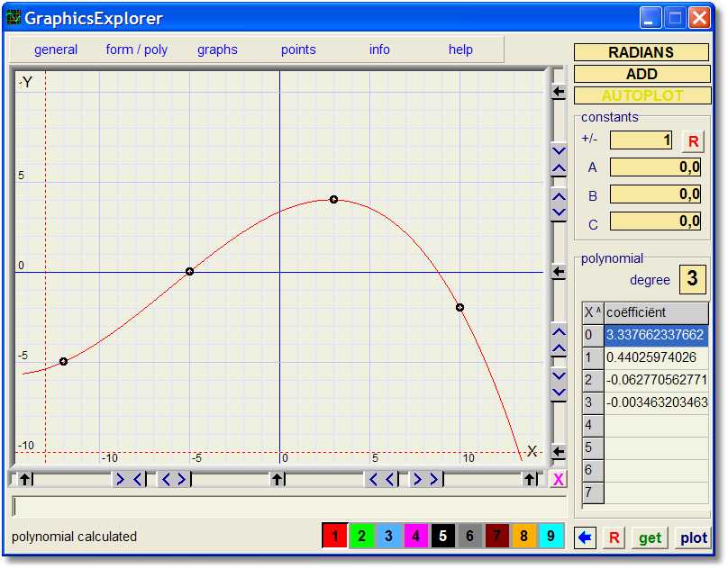
Task: Click the double left-chevron '< <' shift button
Action: pyautogui.click(x=382, y=479)
